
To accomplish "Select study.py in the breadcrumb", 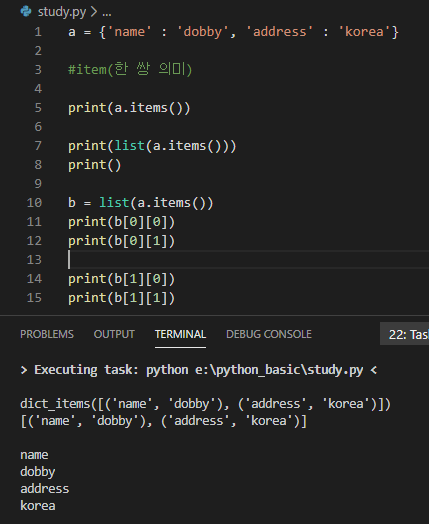I will point(62,12).
